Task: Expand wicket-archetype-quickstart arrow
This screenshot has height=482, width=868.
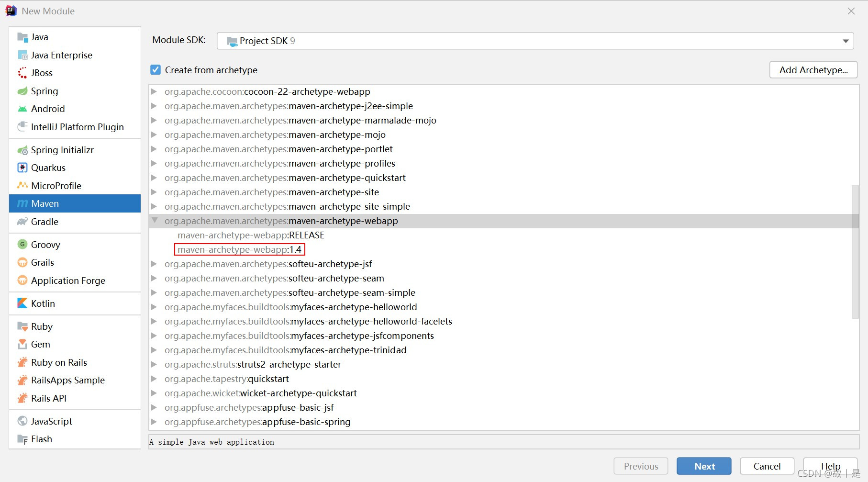Action: point(154,393)
